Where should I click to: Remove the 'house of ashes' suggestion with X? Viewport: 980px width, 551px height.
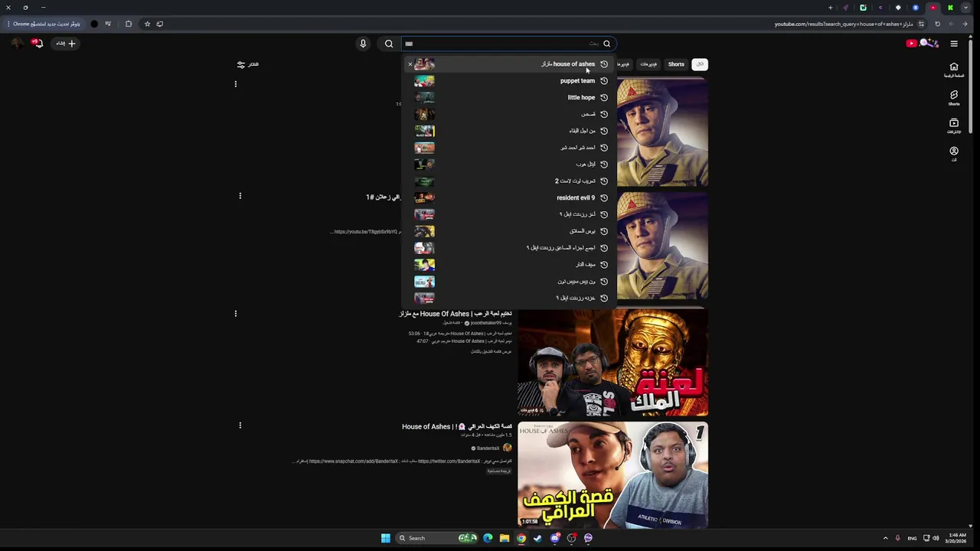pos(410,64)
